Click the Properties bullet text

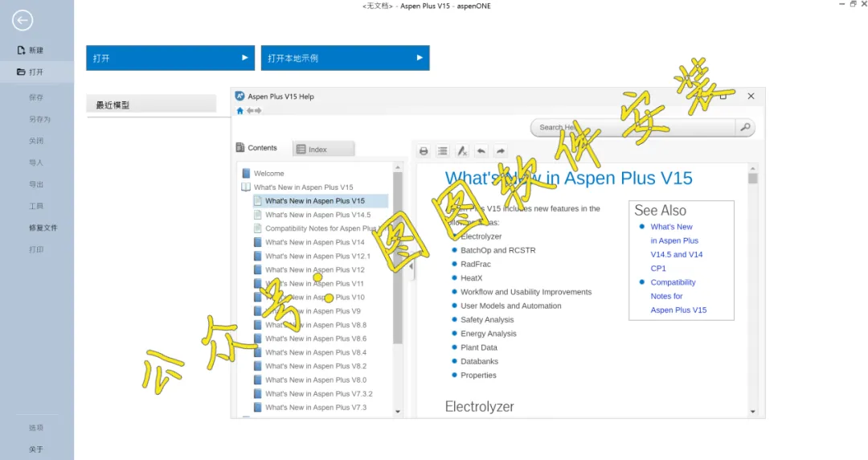point(478,376)
